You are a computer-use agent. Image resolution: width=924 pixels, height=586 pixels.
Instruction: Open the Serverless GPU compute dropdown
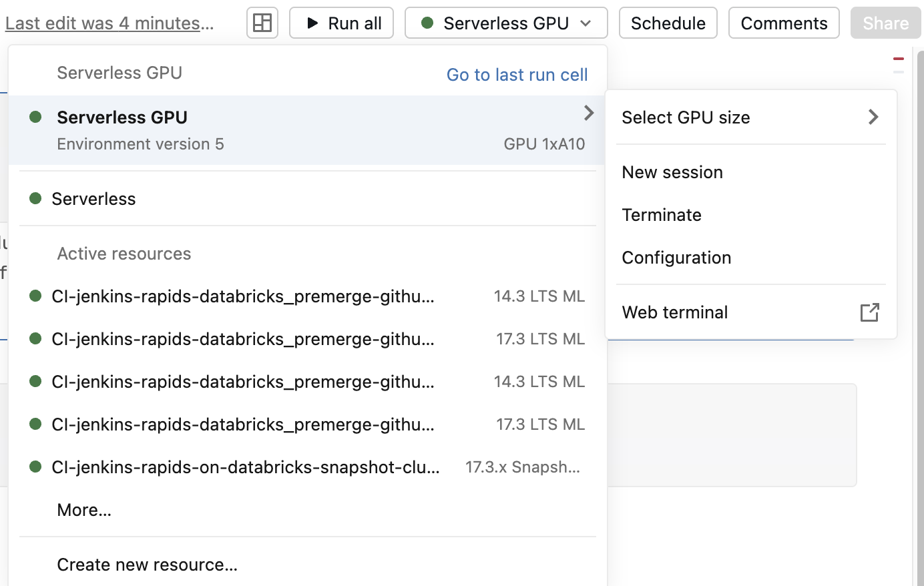(506, 23)
